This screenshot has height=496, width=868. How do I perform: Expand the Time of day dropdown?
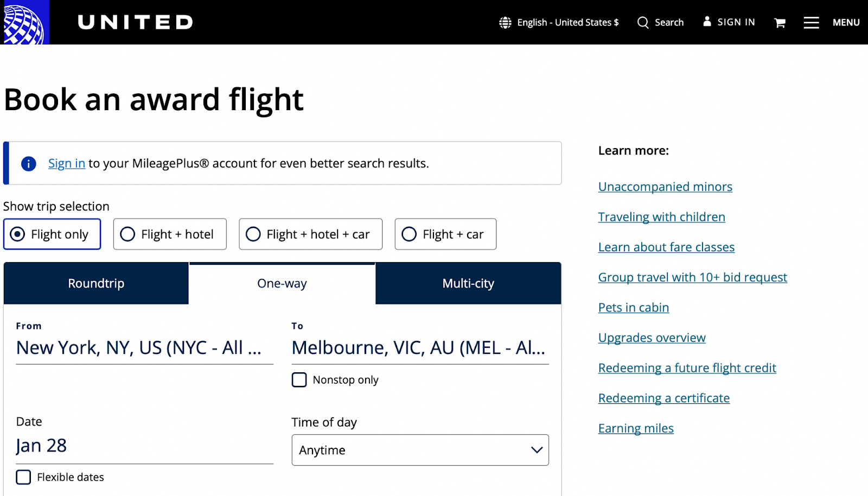click(x=420, y=450)
